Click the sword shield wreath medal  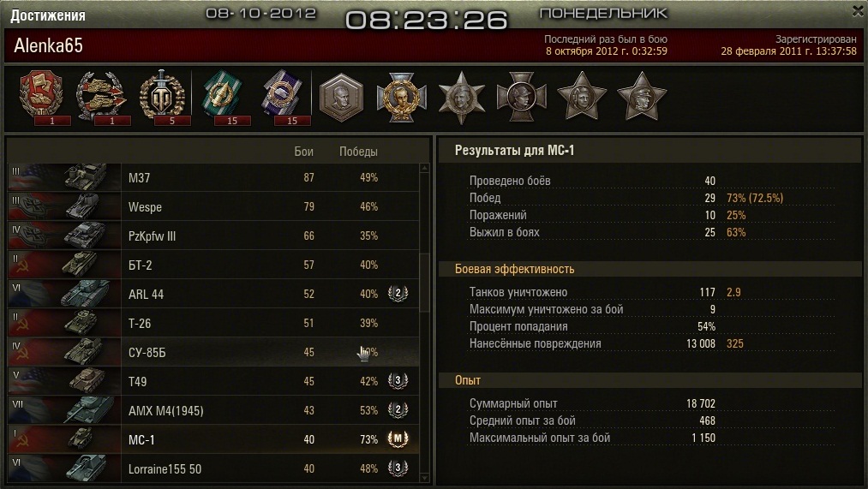pos(162,96)
